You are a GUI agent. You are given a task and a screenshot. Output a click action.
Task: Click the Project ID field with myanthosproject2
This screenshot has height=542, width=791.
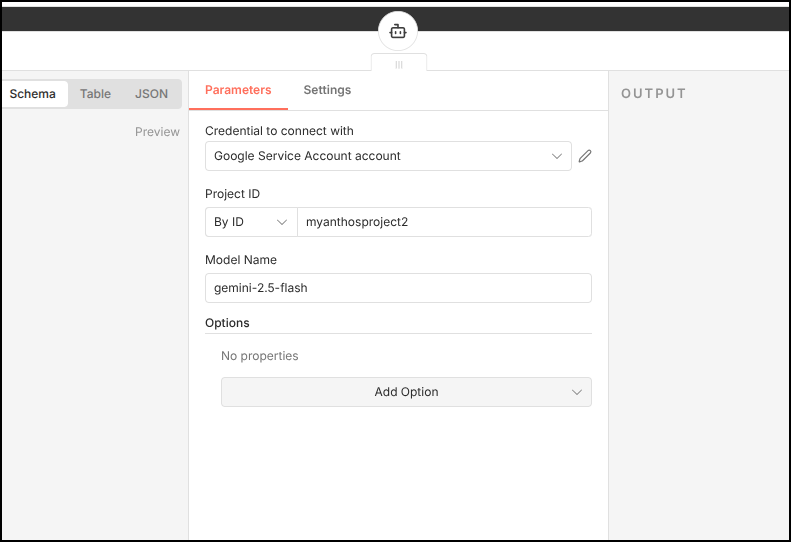(x=444, y=222)
